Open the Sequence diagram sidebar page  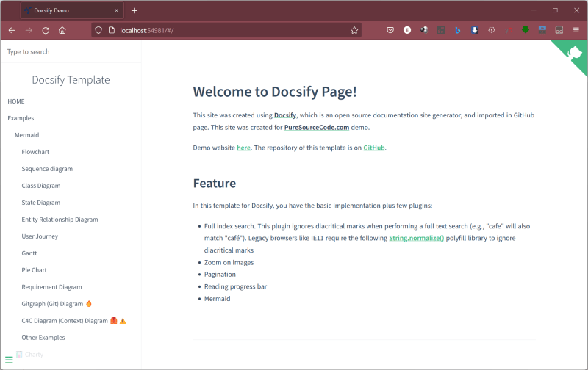click(47, 169)
